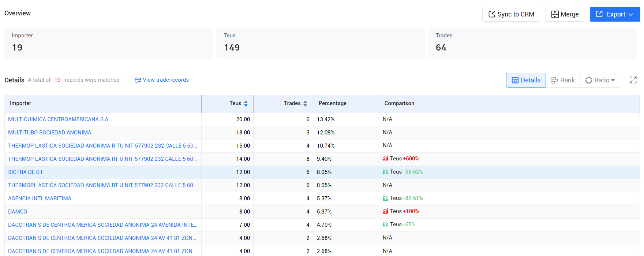Sort table by Teus column
The width and height of the screenshot is (644, 256).
[246, 104]
